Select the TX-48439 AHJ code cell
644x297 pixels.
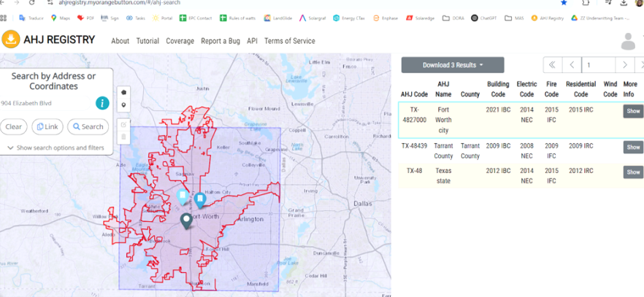415,146
